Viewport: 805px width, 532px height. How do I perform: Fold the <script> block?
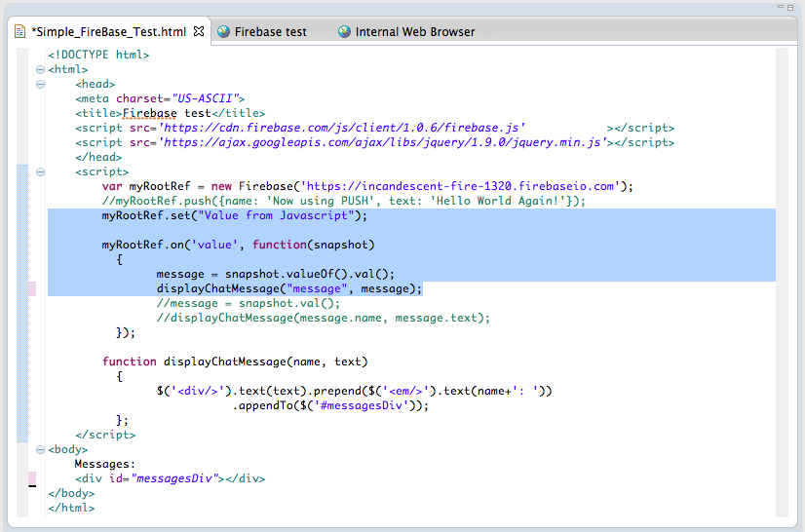(40, 171)
